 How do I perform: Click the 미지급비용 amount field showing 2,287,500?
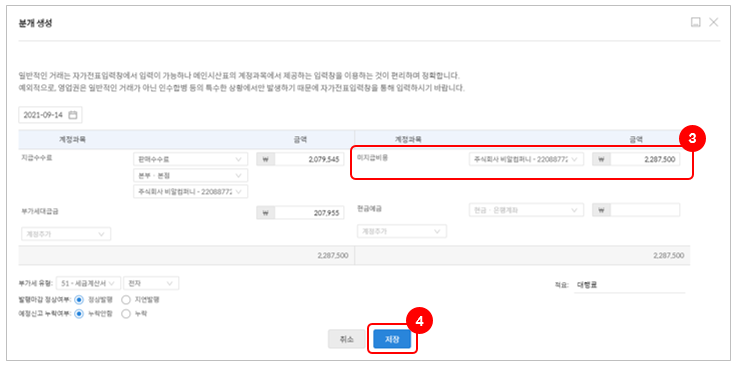coord(645,159)
